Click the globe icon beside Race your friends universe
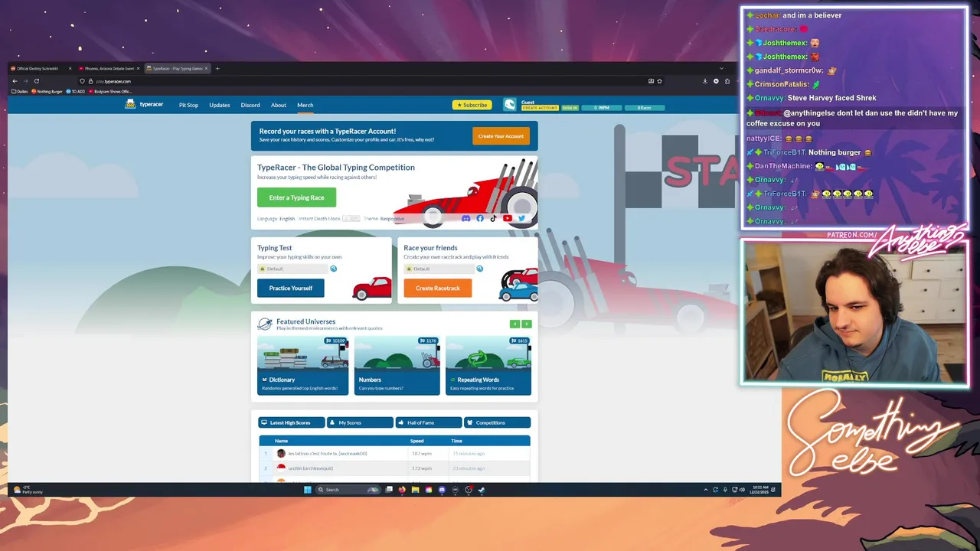This screenshot has height=551, width=980. (480, 269)
